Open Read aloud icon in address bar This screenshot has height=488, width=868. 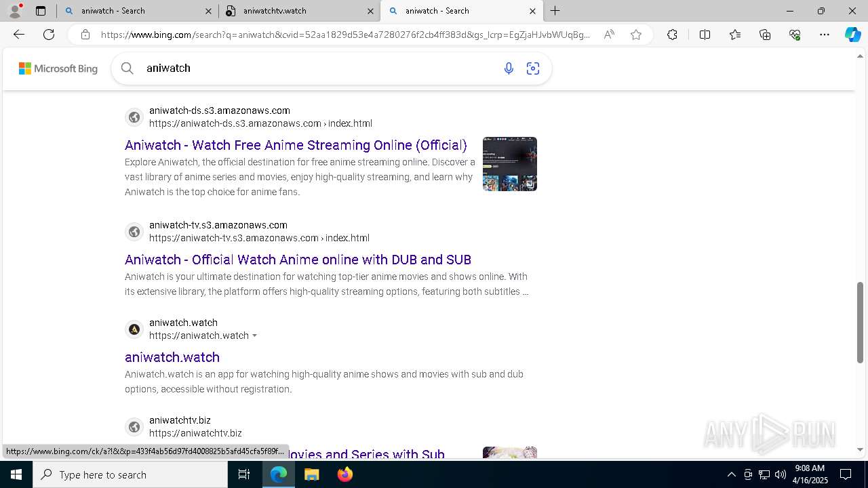(609, 35)
